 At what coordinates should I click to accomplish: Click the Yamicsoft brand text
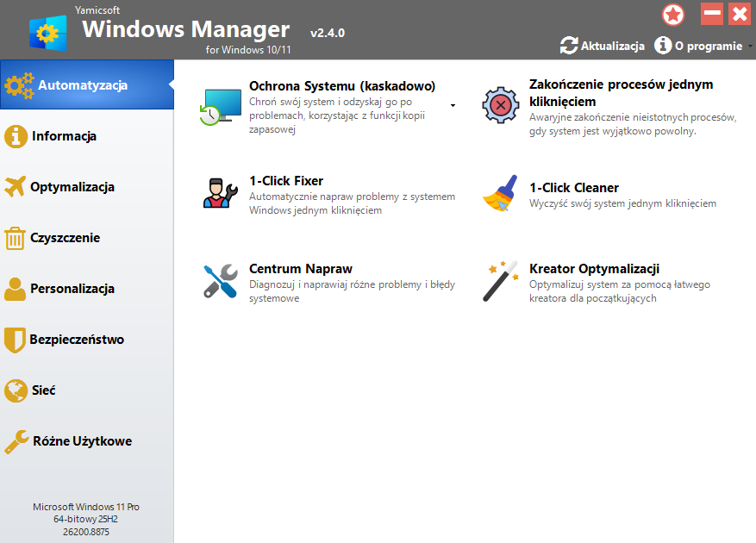(x=97, y=10)
